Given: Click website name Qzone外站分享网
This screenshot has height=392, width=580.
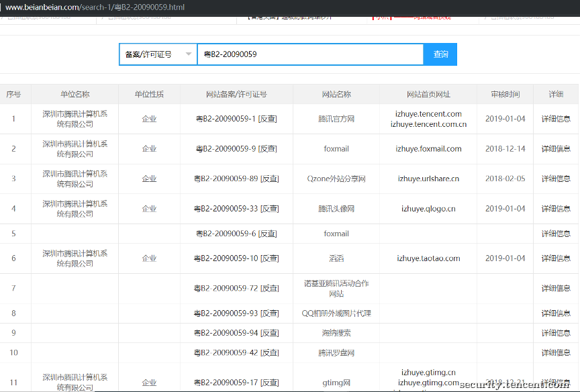Looking at the screenshot, I should point(336,179).
